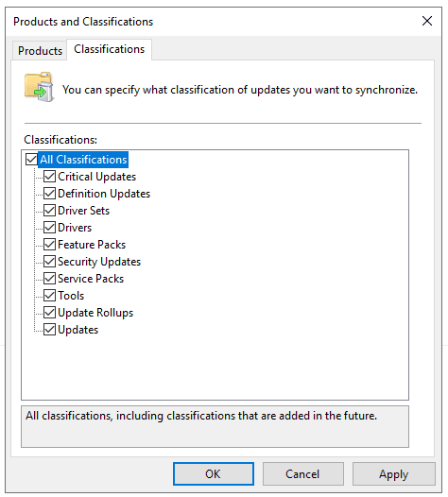Image resolution: width=448 pixels, height=497 pixels.
Task: Uncheck the Tools checkbox
Action: pos(50,296)
